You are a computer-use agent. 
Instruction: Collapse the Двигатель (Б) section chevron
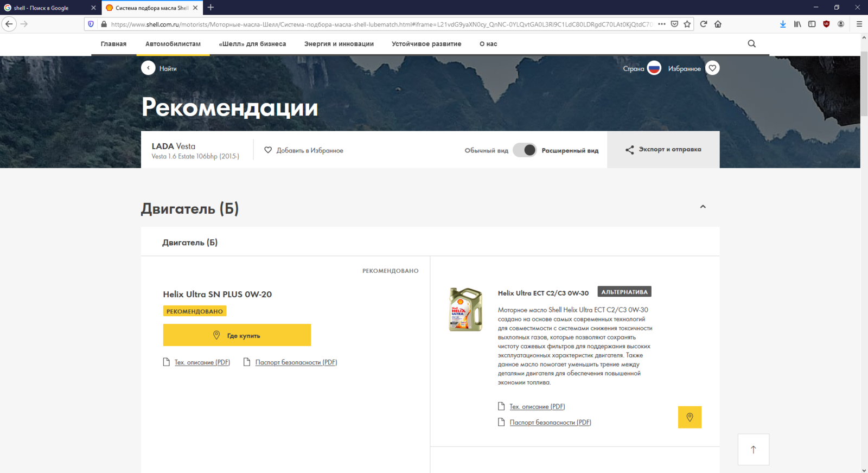pyautogui.click(x=703, y=207)
